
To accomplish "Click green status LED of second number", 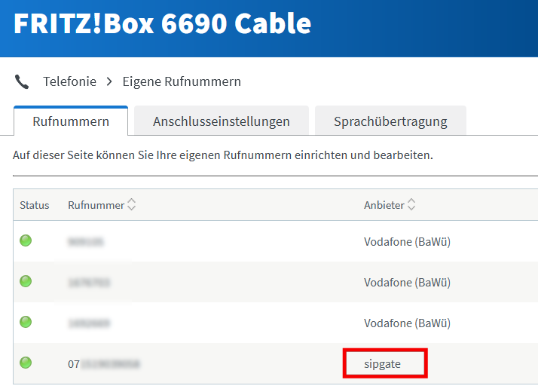I will (26, 282).
